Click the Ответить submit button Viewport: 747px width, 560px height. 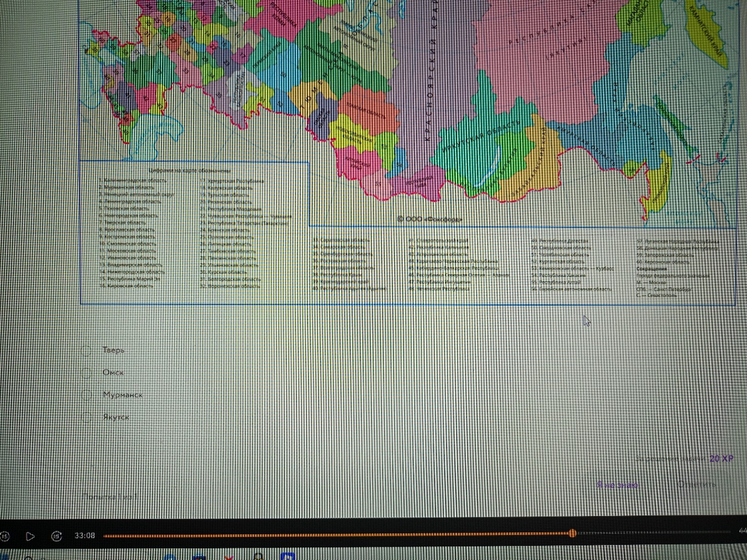point(696,485)
